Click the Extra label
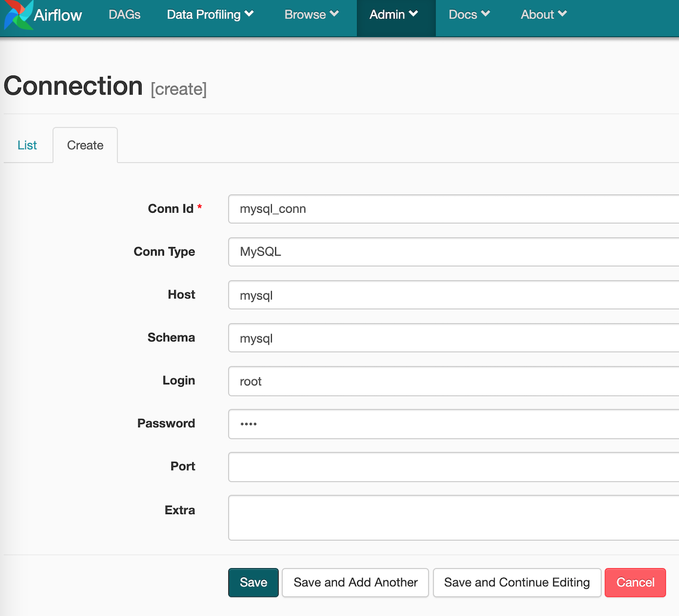679x616 pixels. click(180, 510)
